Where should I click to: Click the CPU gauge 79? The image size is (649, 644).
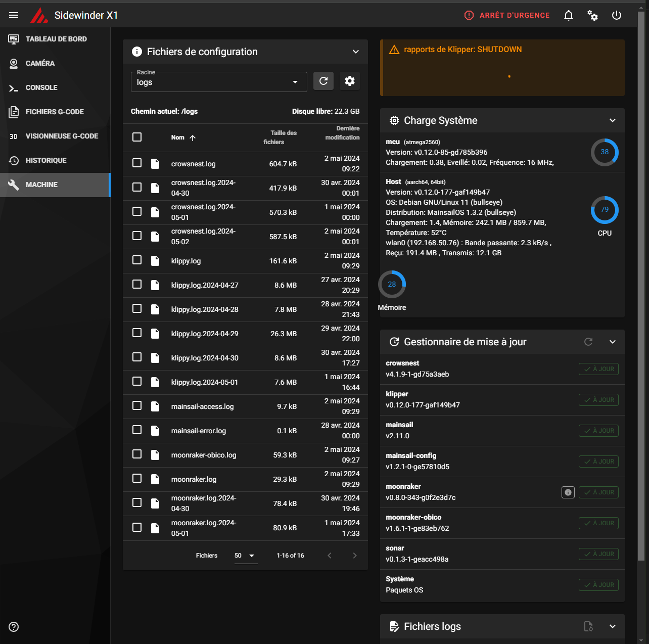tap(605, 210)
